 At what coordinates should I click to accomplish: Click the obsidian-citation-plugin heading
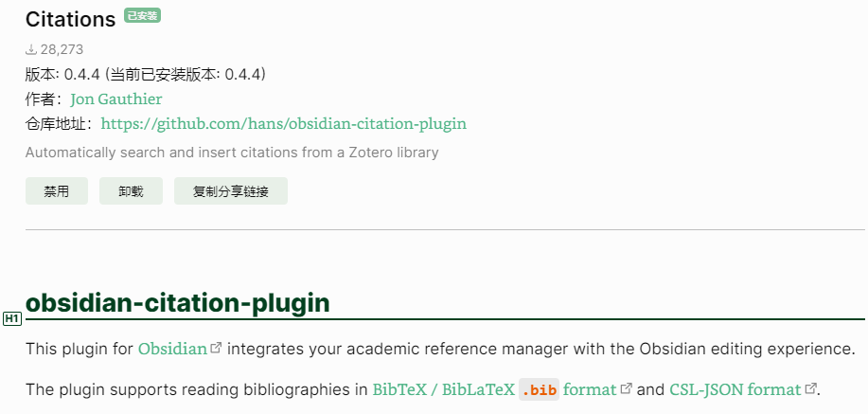coord(178,302)
